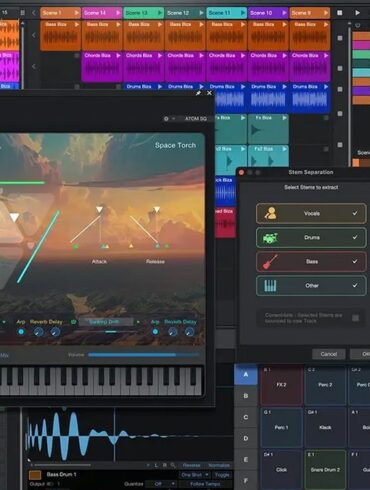
Task: Click the global stop square in scene row
Action: pos(340,13)
